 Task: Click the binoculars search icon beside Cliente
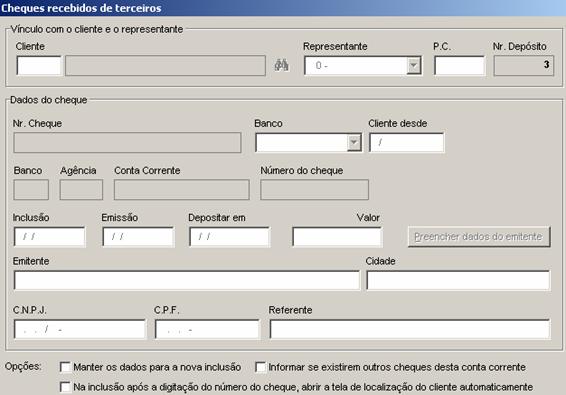(281, 65)
